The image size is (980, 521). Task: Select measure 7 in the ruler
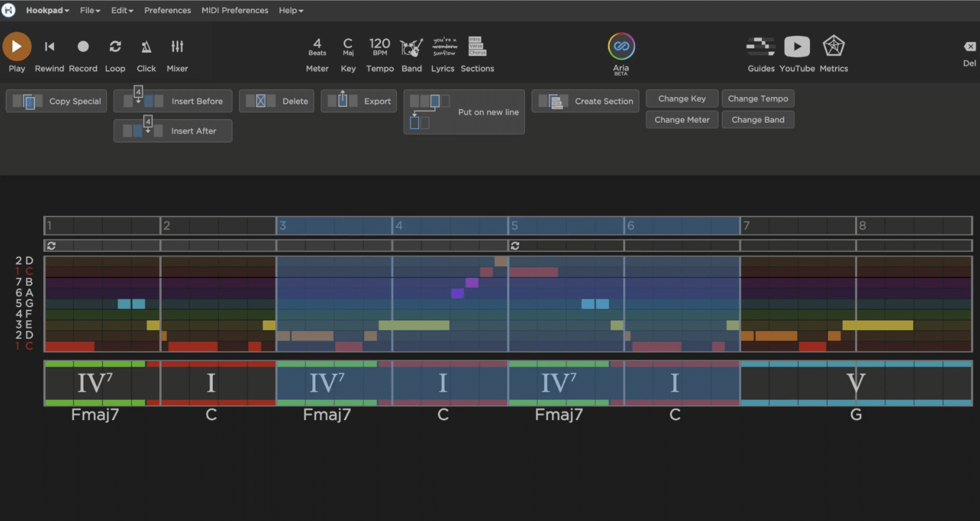[x=798, y=225]
